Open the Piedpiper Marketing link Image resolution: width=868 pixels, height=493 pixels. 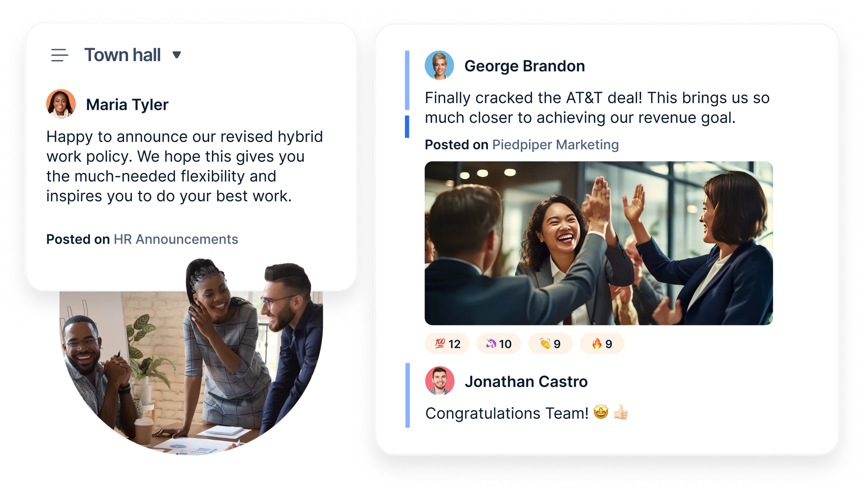pos(556,145)
